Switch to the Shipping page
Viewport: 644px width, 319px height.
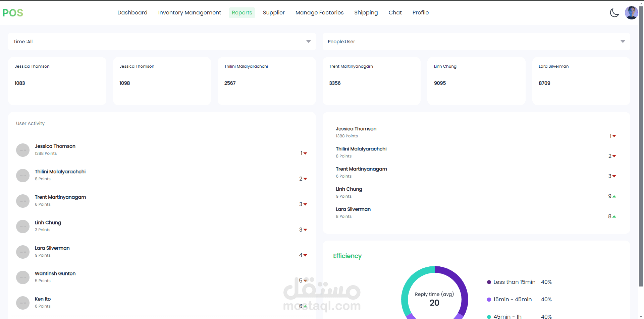(366, 13)
